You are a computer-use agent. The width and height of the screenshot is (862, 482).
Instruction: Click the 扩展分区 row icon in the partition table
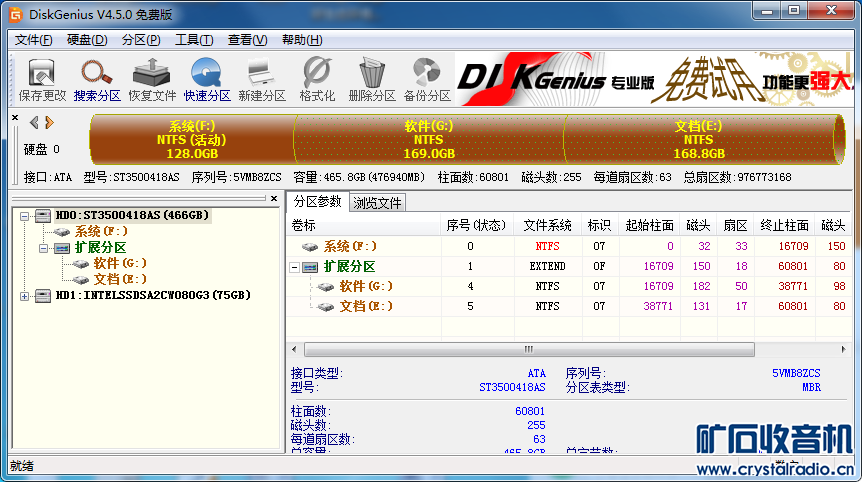(310, 267)
